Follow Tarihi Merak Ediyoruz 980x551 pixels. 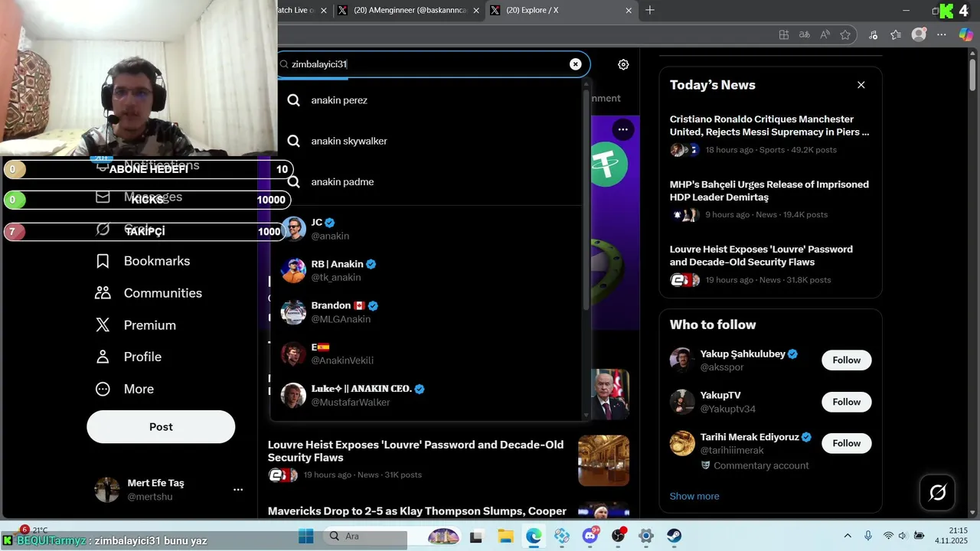tap(847, 443)
